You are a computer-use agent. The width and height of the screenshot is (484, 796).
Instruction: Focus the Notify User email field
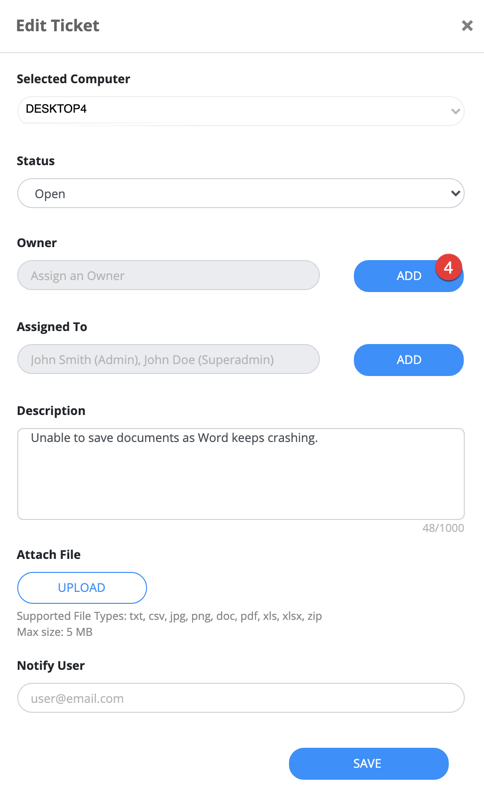click(241, 698)
